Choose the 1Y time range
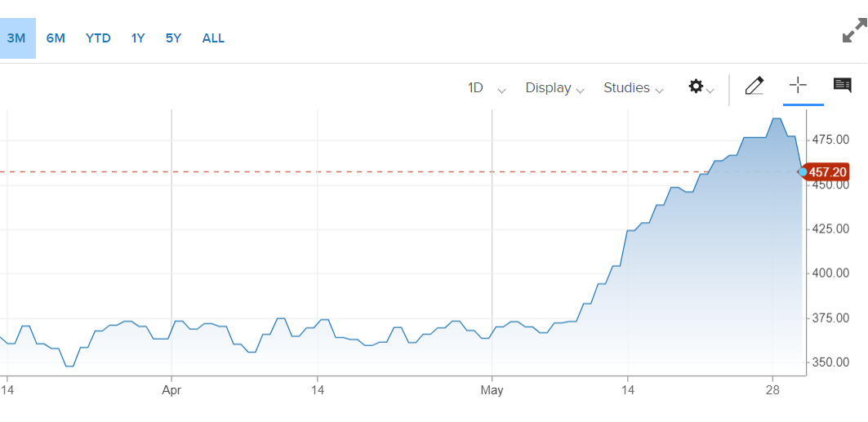 click(138, 38)
